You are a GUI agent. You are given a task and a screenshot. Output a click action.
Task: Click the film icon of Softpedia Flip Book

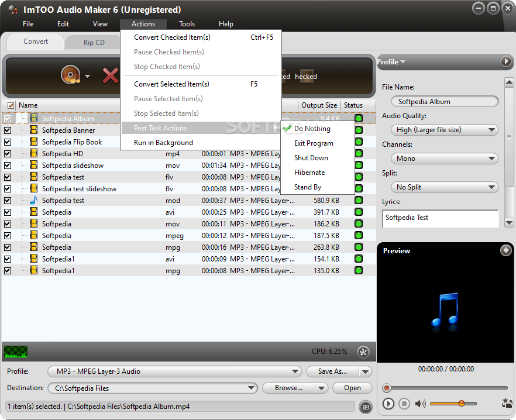(33, 142)
